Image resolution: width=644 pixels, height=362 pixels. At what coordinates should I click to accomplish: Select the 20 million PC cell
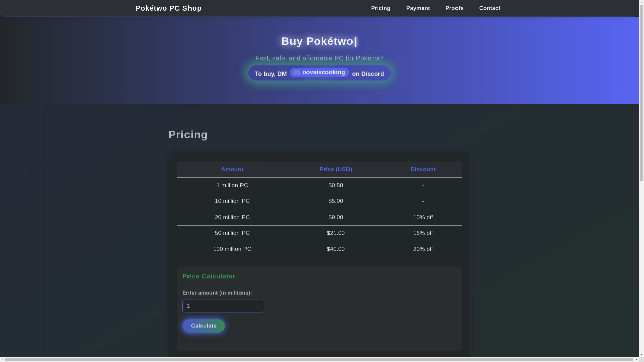(232, 217)
